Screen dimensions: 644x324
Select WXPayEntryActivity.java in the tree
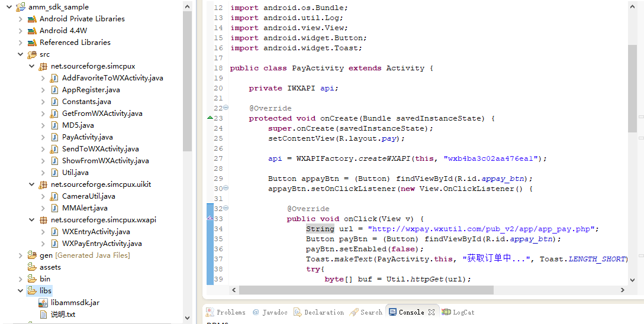click(x=102, y=244)
